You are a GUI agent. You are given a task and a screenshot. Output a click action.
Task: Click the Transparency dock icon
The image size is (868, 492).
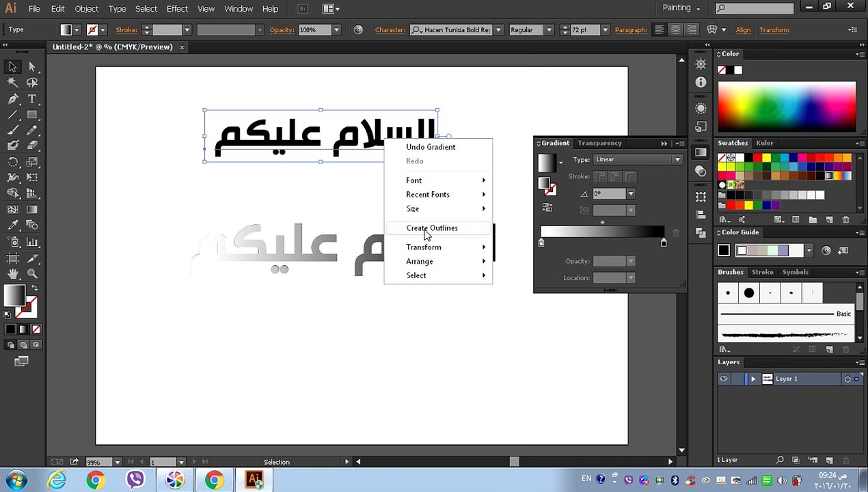701,171
